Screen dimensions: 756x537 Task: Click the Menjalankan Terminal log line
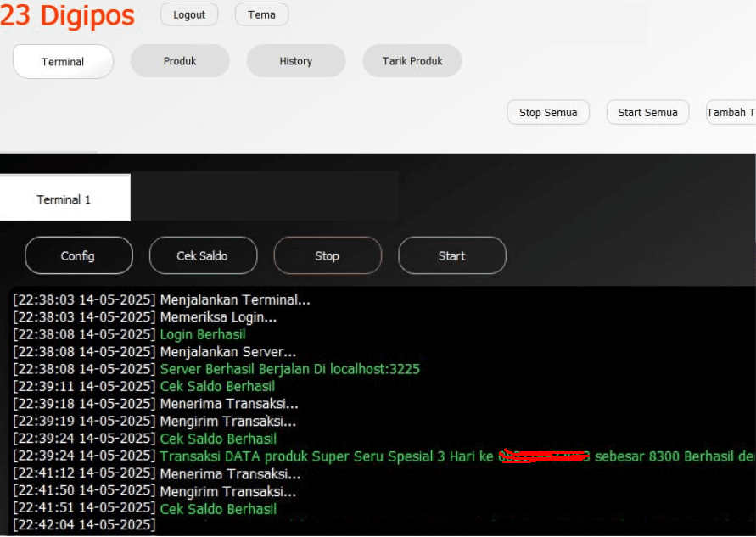point(235,299)
